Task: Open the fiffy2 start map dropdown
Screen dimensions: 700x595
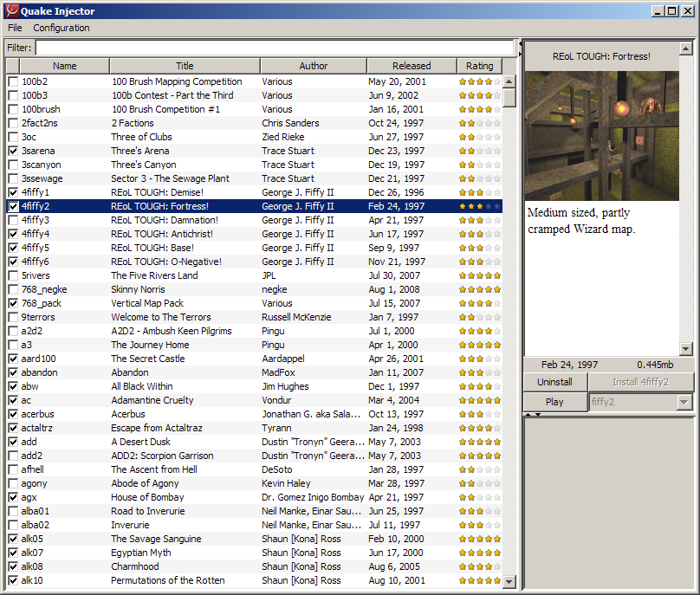Action: (685, 402)
